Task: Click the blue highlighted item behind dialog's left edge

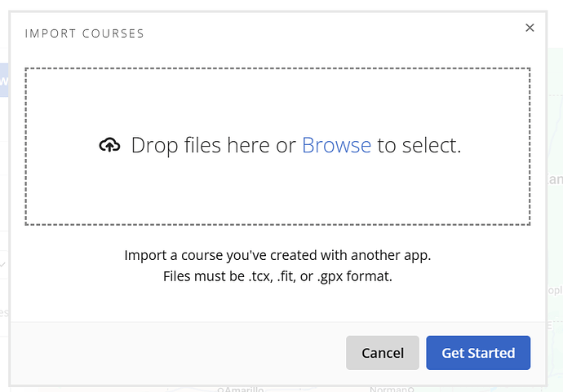Action: pos(4,81)
